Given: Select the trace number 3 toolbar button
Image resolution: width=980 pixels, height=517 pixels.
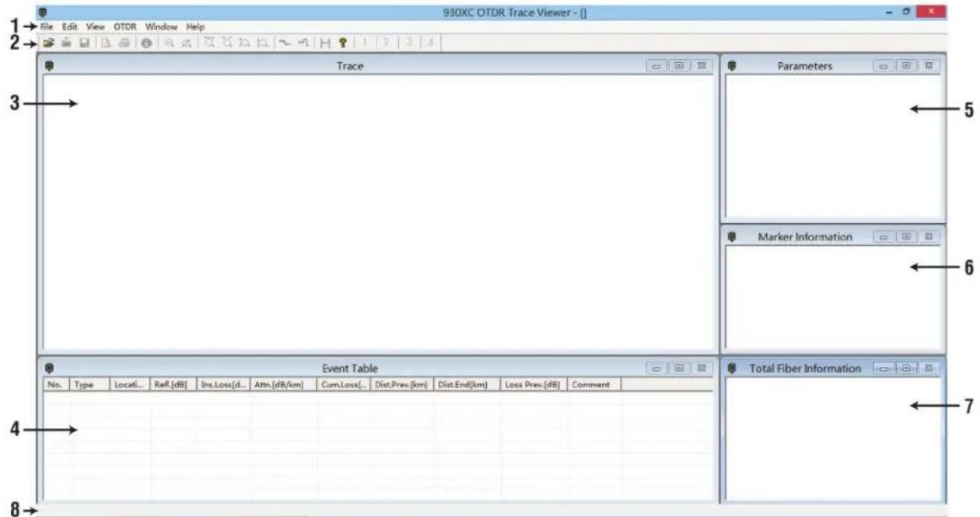Looking at the screenshot, I should coord(408,43).
